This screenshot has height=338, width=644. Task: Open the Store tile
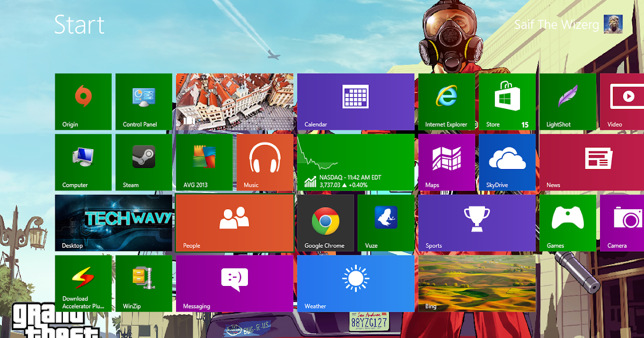pyautogui.click(x=507, y=102)
